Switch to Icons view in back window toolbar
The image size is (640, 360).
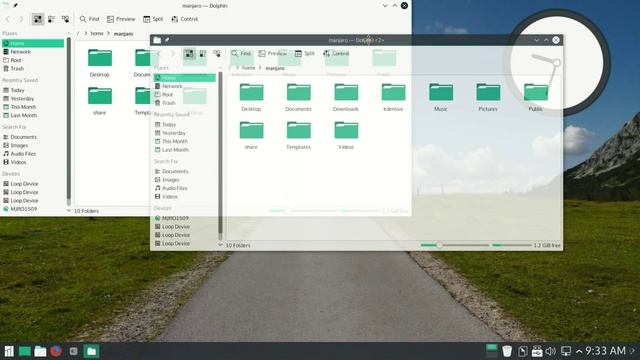tap(38, 19)
